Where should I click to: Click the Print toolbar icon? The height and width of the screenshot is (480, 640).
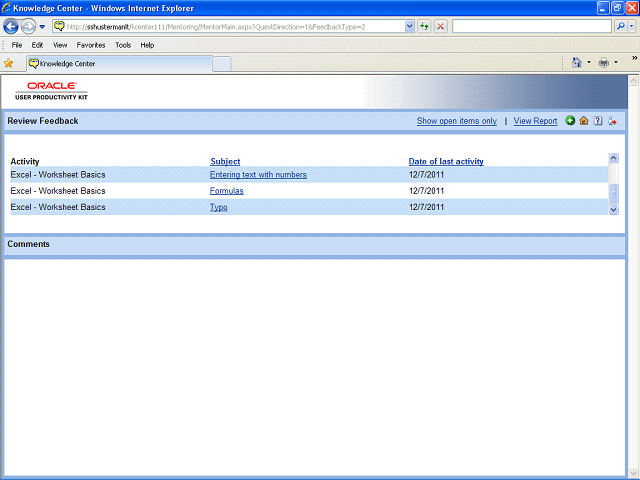[x=603, y=62]
